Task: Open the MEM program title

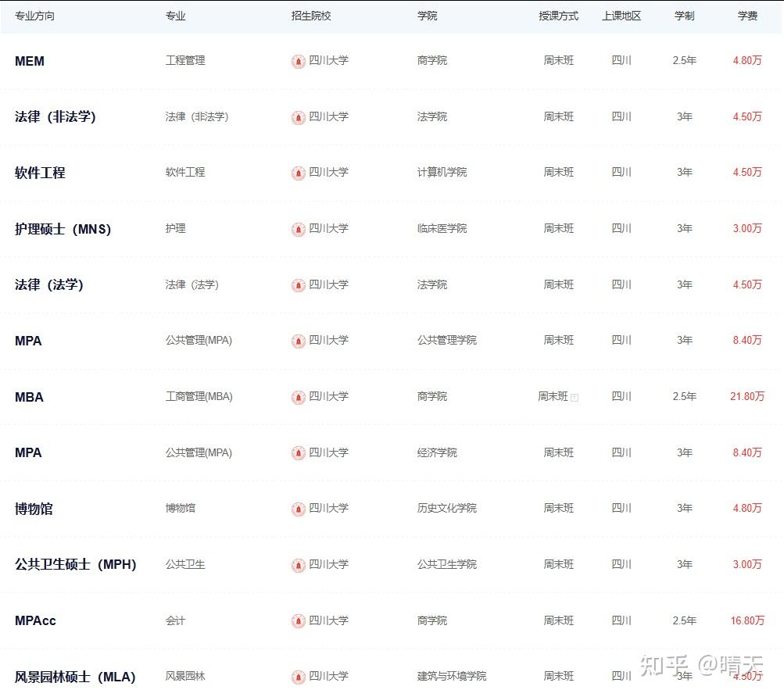Action: tap(30, 61)
